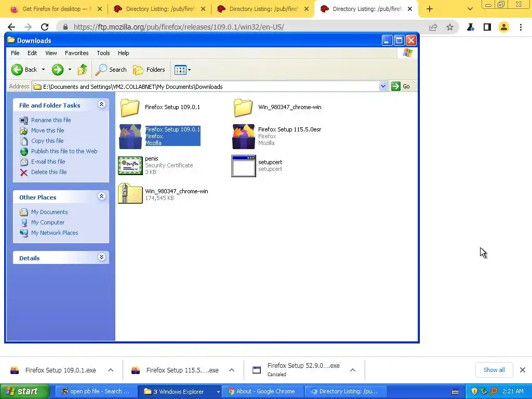Open options for canceled Firefox Setup 52.9.0 download
Viewport: 532px width, 399px height.
tap(353, 370)
